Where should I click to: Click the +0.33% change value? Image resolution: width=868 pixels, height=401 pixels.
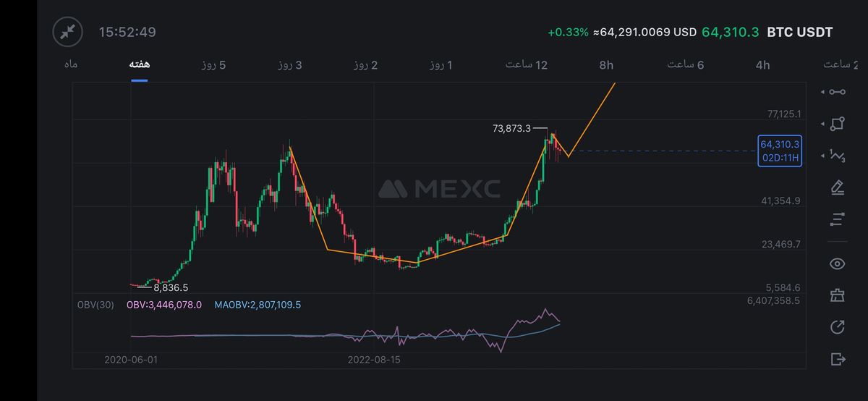(568, 33)
